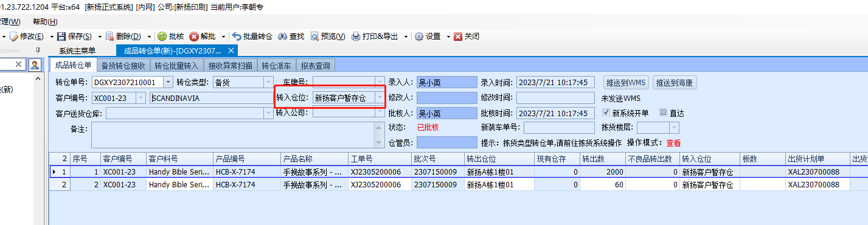Click the 转出数 cell showing 60
This screenshot has width=868, height=225.
[x=602, y=184]
